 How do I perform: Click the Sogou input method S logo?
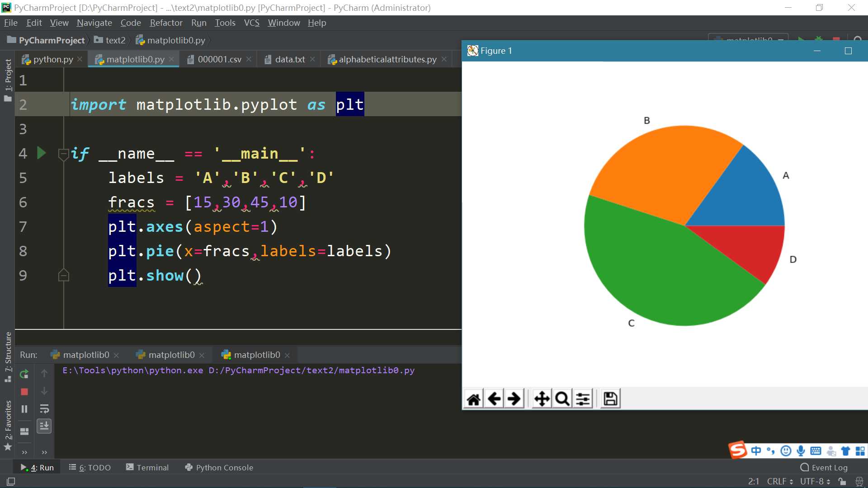tap(737, 450)
